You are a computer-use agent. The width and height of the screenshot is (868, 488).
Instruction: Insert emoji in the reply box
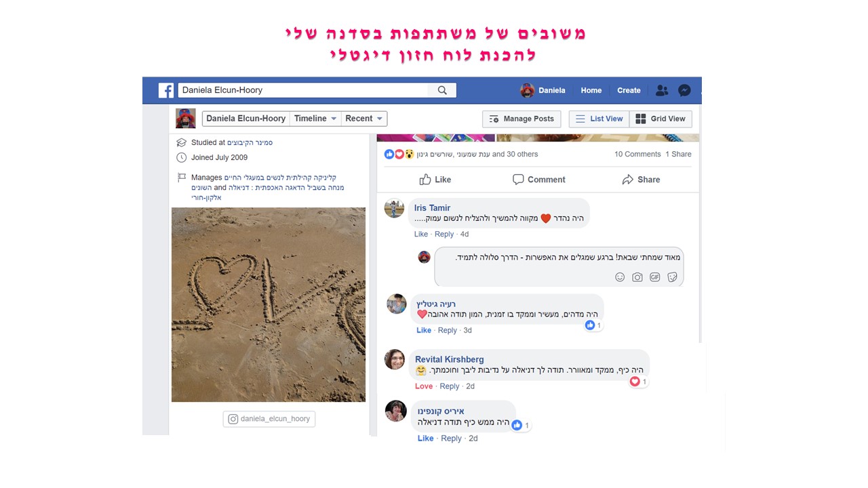[x=620, y=277]
